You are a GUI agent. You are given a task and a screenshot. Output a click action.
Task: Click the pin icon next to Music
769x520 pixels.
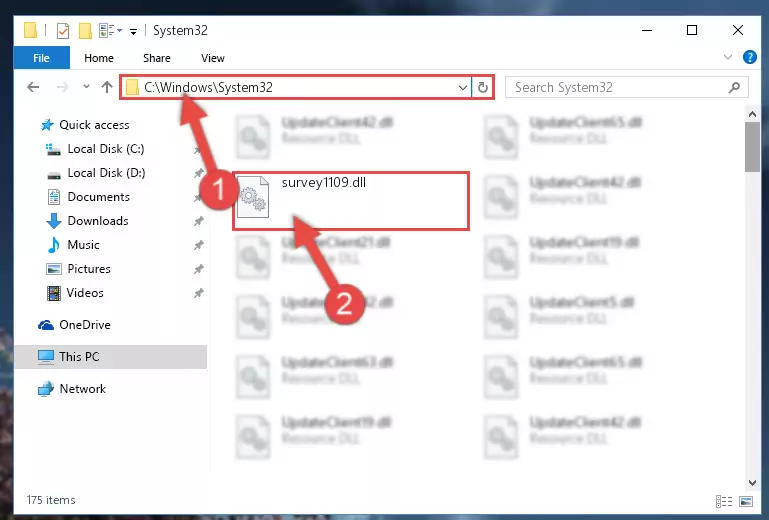click(198, 245)
